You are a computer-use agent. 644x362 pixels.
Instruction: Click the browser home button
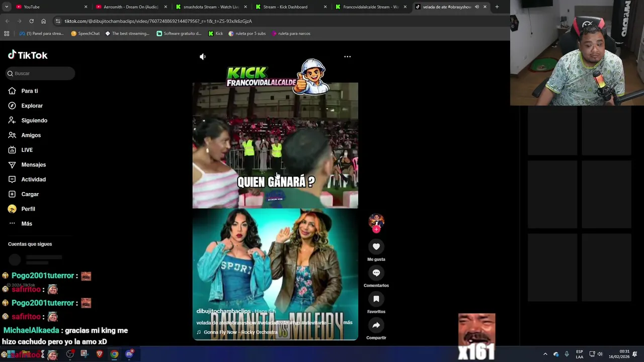[43, 21]
